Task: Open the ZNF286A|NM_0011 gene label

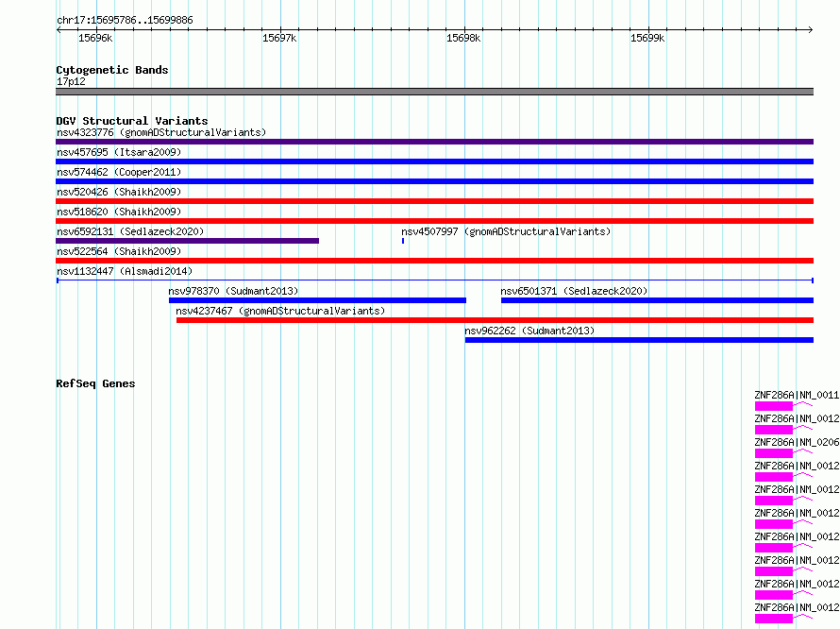Action: pos(797,395)
